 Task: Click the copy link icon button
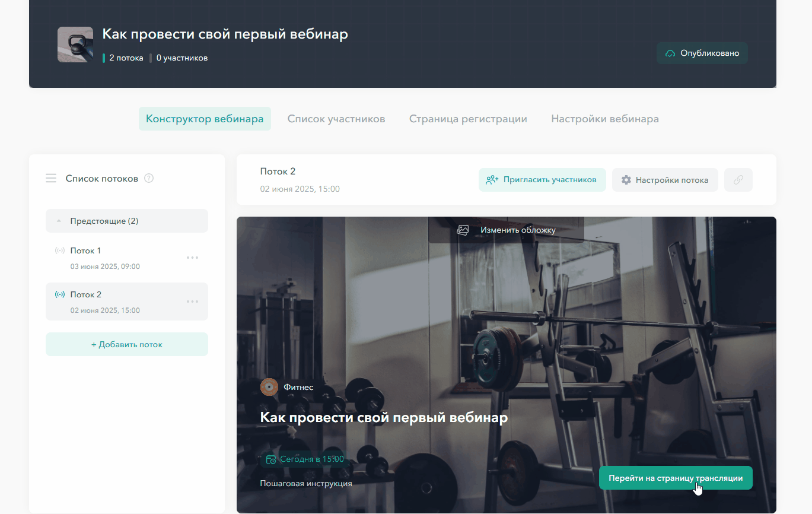(738, 180)
